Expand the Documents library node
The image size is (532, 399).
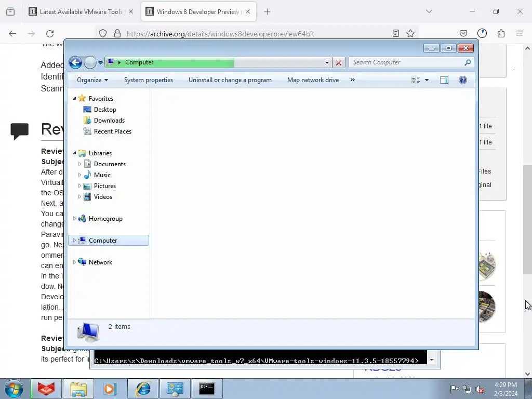point(79,164)
